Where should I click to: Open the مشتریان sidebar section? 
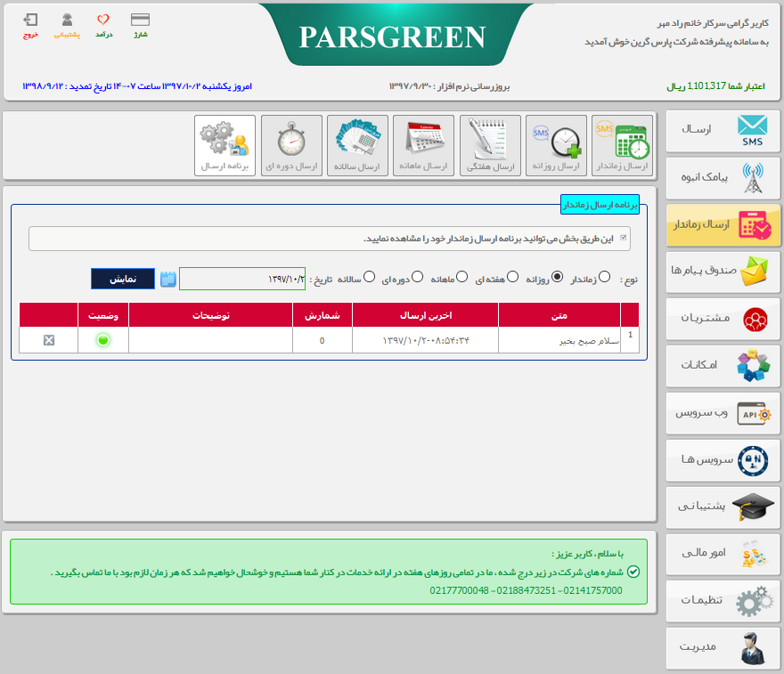723,319
